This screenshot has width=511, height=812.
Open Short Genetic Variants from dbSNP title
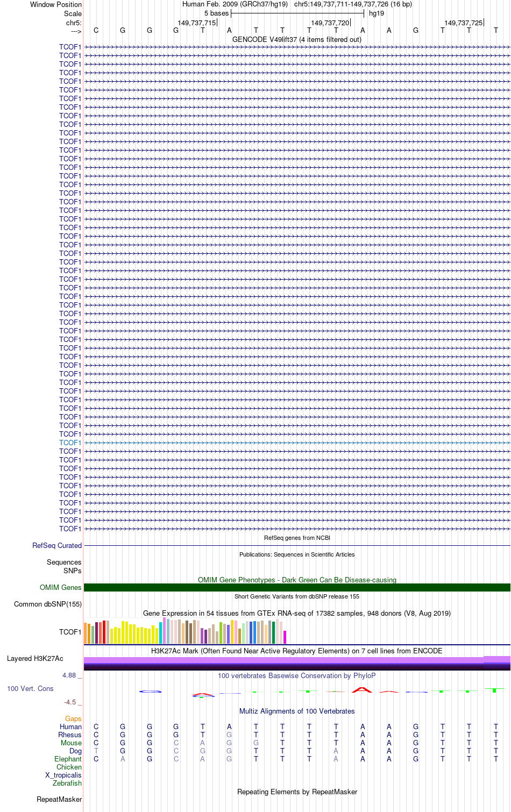click(x=297, y=596)
